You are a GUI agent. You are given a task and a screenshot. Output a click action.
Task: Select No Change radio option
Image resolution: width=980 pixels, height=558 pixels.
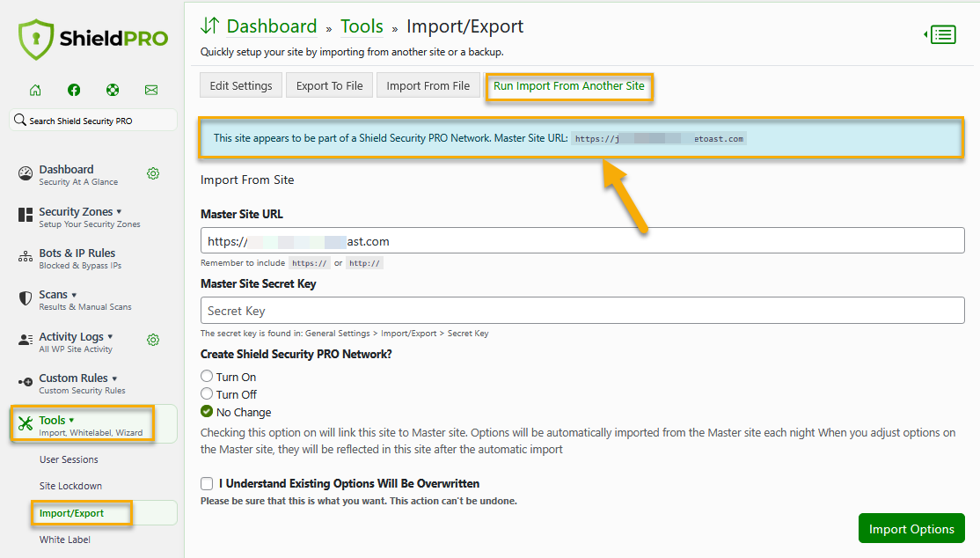(207, 411)
